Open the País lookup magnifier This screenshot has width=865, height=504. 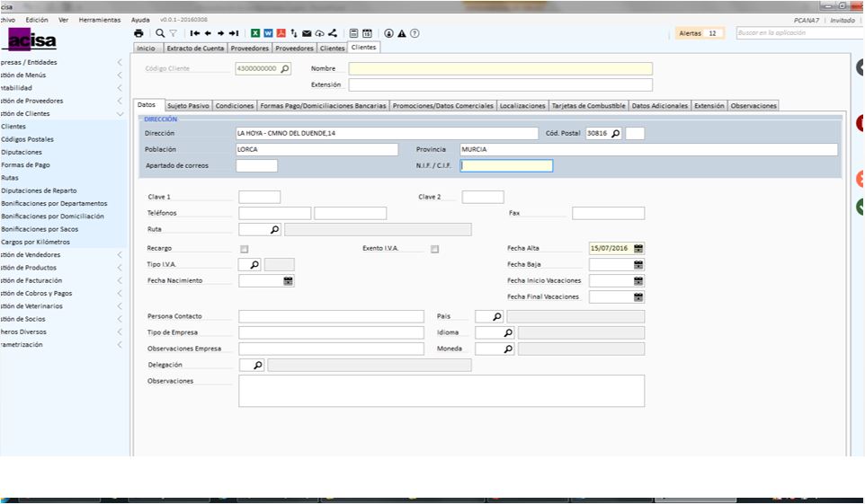pos(497,316)
